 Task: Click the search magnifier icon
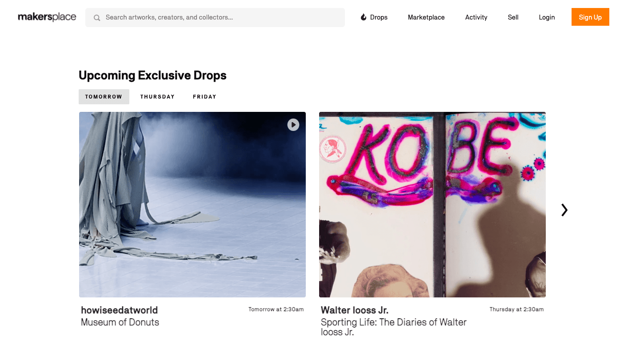tap(97, 18)
